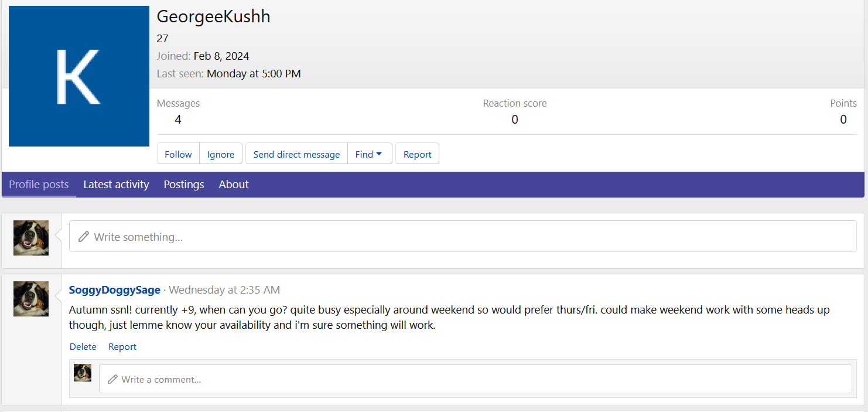Click the pencil icon in the comment box
This screenshot has height=412, width=868.
point(112,379)
